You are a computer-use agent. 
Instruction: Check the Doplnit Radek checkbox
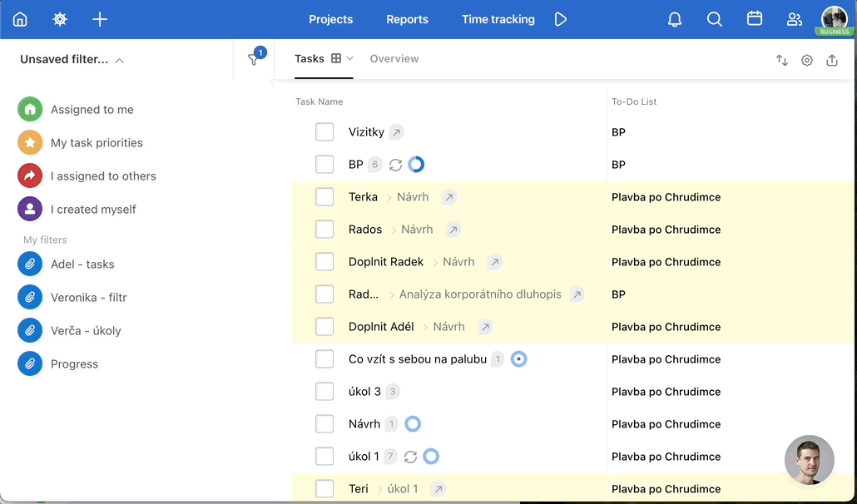point(324,262)
